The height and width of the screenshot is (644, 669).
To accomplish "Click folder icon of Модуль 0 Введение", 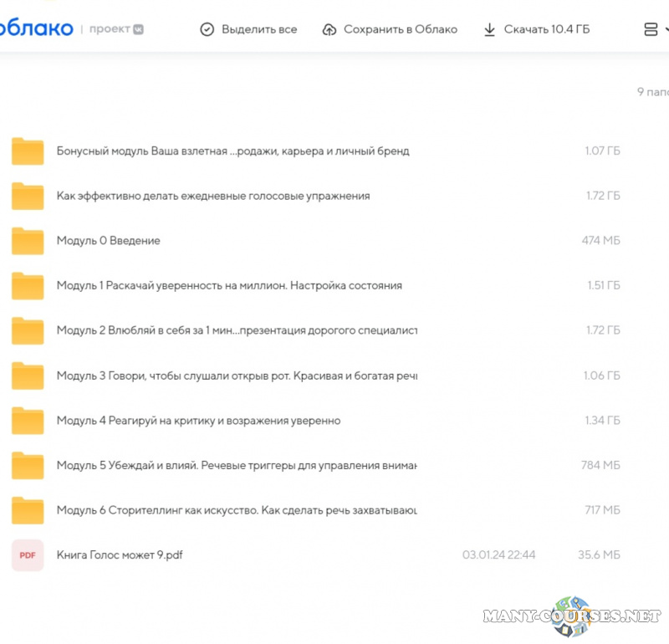I will (x=28, y=241).
